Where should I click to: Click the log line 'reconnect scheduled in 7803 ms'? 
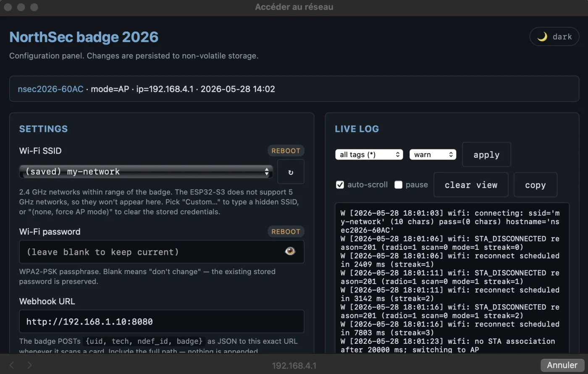point(450,328)
